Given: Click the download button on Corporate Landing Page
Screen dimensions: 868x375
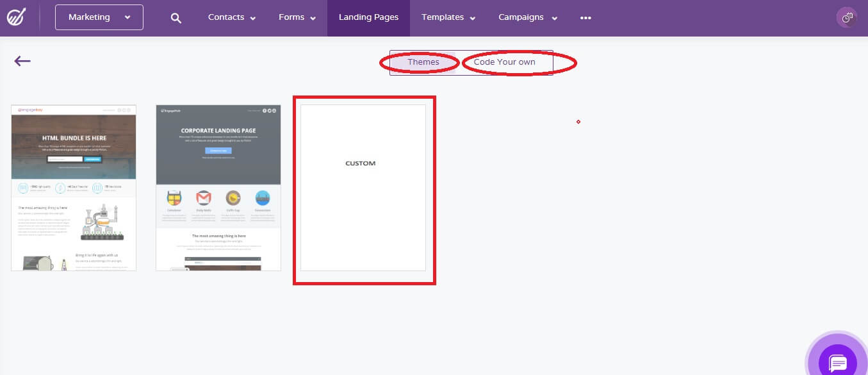Looking at the screenshot, I should point(218,150).
